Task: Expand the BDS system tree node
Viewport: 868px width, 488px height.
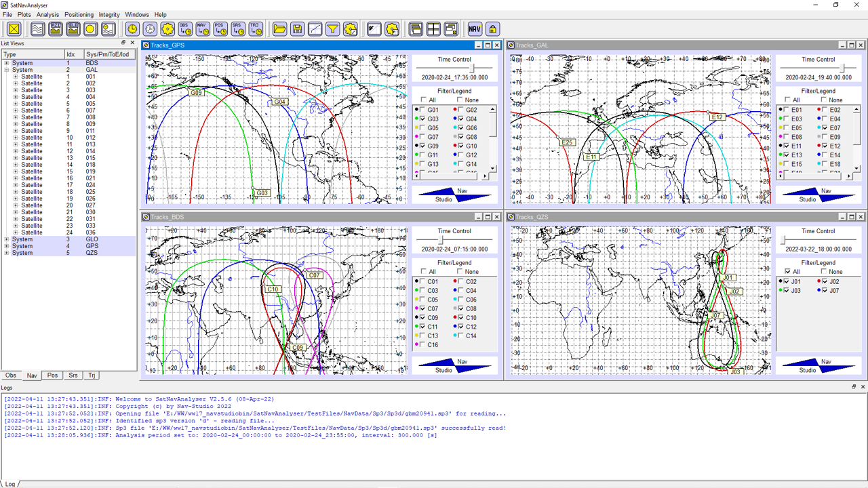Action: tap(6, 63)
